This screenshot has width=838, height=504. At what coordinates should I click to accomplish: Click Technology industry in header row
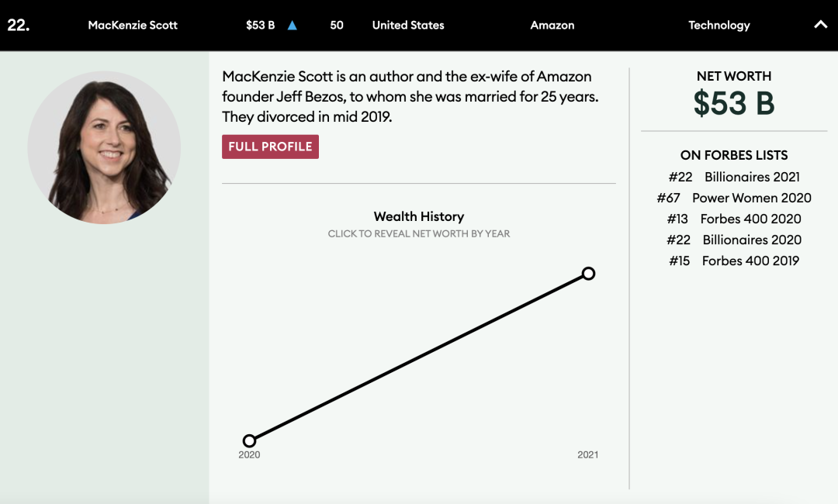point(719,25)
